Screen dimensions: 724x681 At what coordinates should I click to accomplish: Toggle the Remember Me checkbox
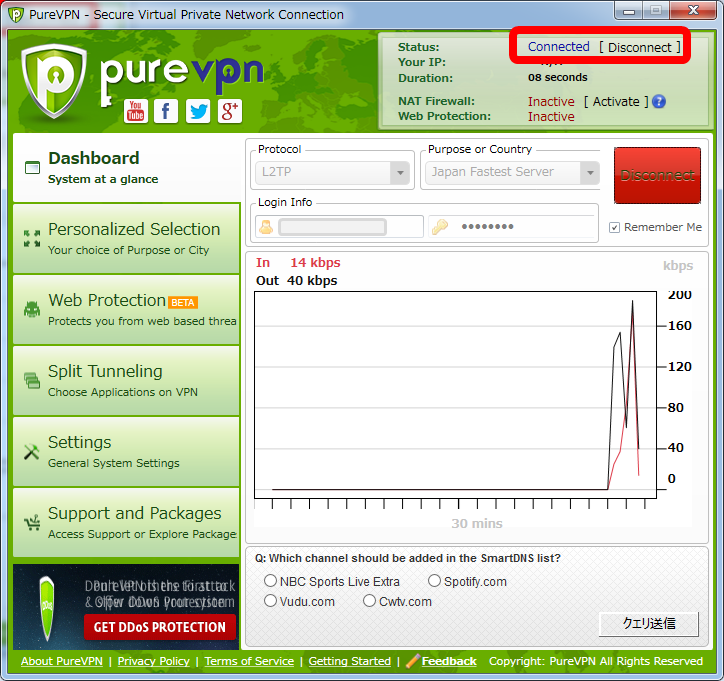point(614,228)
